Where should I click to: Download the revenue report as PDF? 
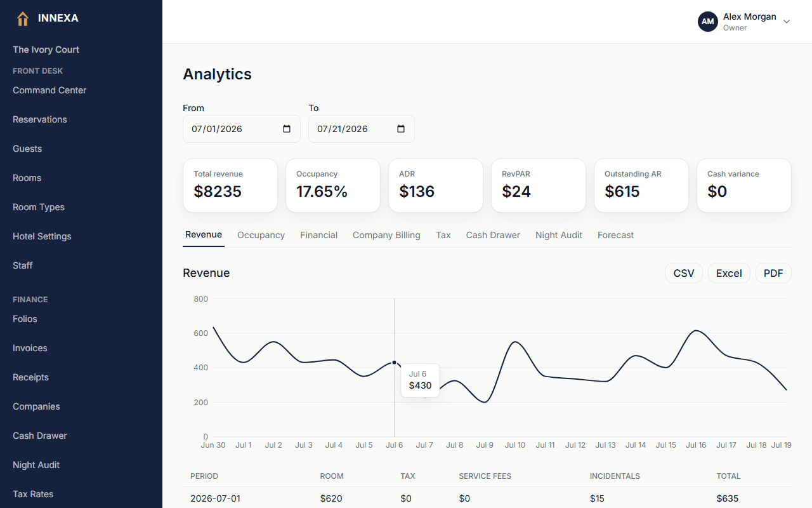pyautogui.click(x=773, y=273)
